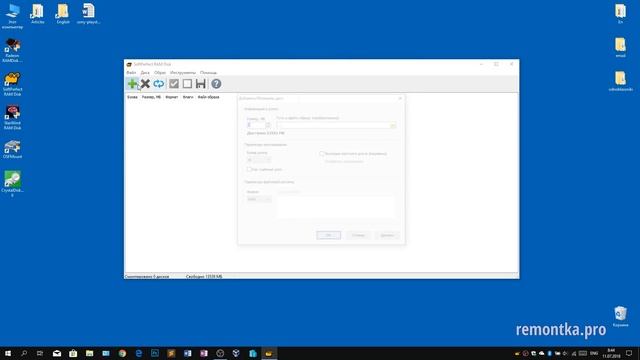Click the gray checkmark toolbar icon
Screen dimensions: 640x360
point(174,84)
